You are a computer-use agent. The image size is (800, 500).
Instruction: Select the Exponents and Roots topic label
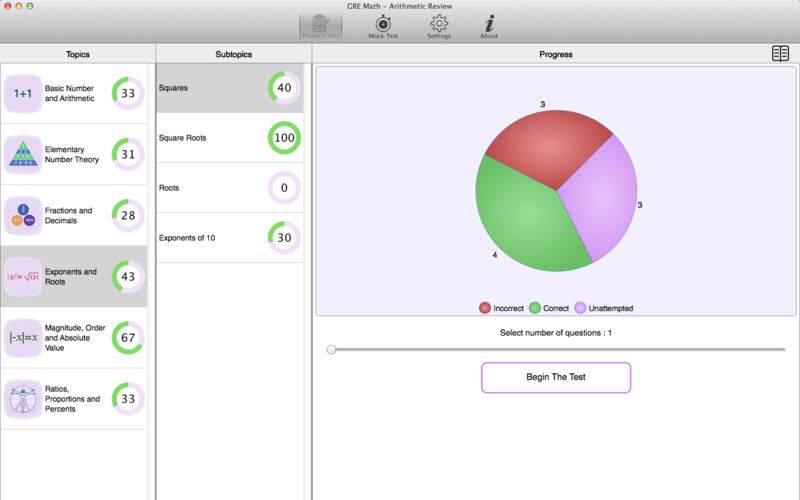point(70,277)
